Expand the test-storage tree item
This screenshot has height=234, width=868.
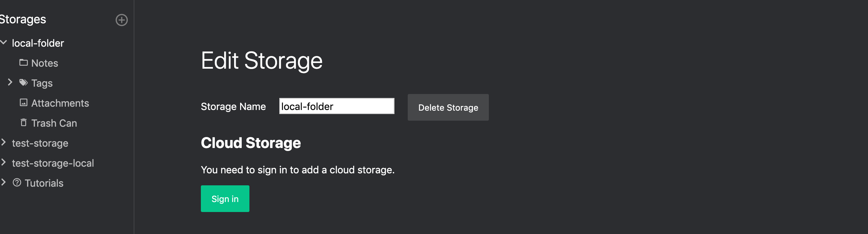tap(4, 142)
